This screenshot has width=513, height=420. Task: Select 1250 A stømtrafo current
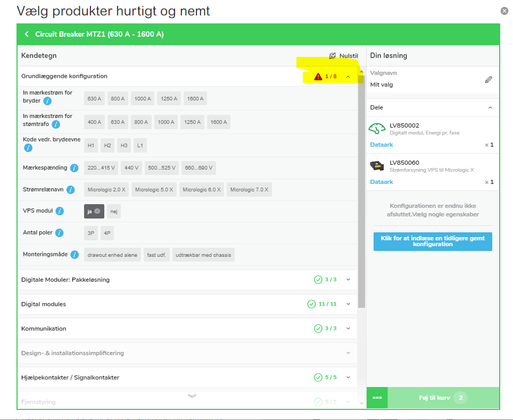193,122
